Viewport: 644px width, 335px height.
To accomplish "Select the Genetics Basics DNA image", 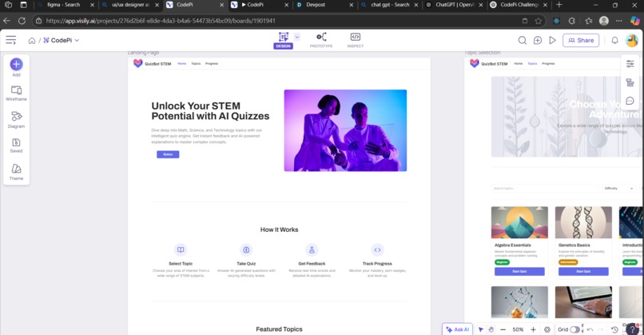I will pyautogui.click(x=583, y=222).
